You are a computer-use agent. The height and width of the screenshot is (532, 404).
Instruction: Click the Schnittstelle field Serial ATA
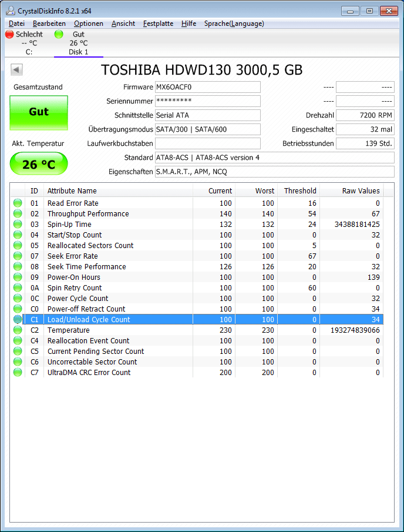(208, 115)
